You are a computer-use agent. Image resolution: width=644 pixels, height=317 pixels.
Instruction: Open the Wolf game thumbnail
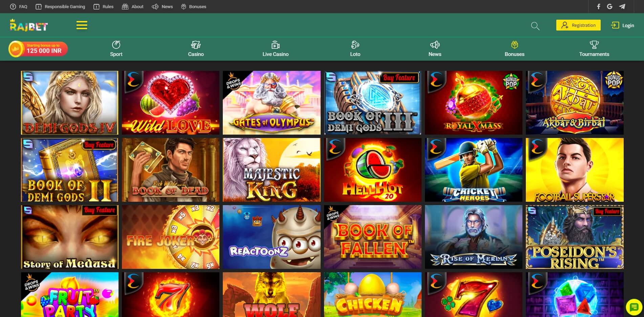[272, 295]
